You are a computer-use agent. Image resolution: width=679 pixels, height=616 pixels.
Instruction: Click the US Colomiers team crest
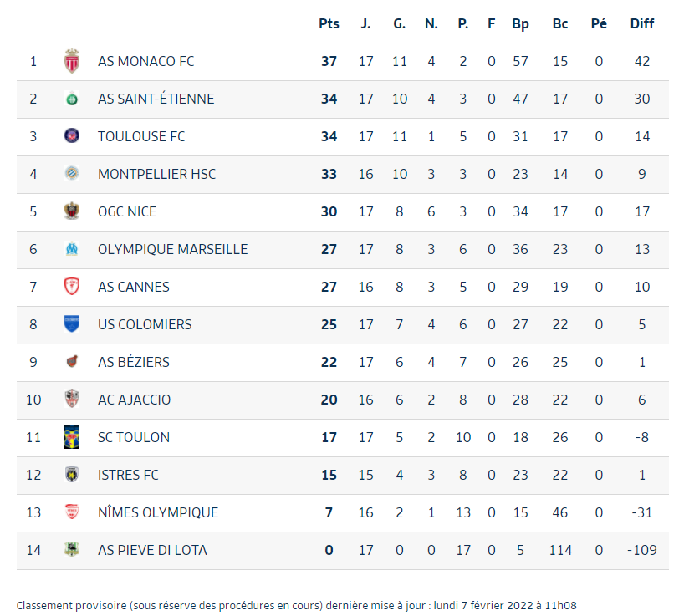pyautogui.click(x=72, y=324)
